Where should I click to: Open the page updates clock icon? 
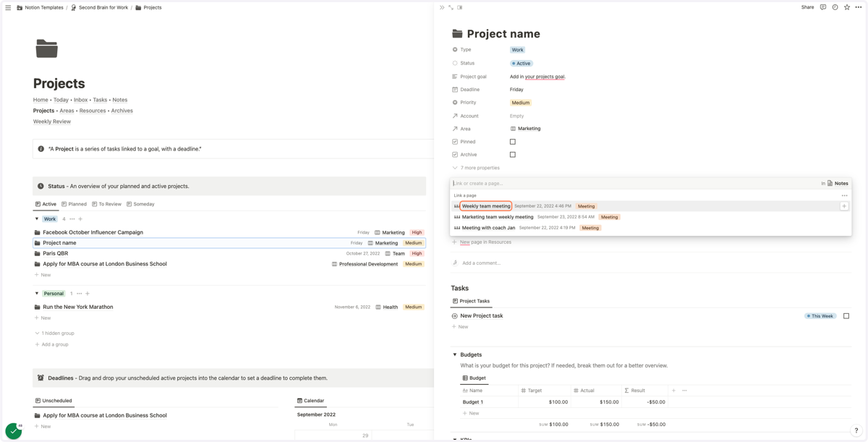pos(835,7)
